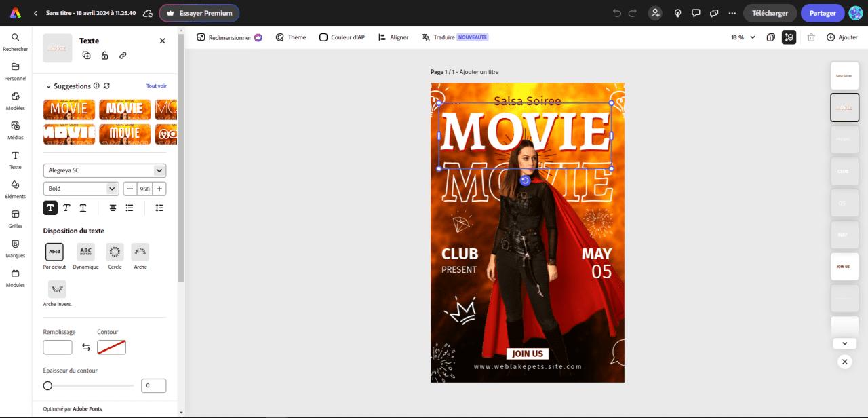This screenshot has height=418, width=868.
Task: Open the line spacing options
Action: [159, 208]
